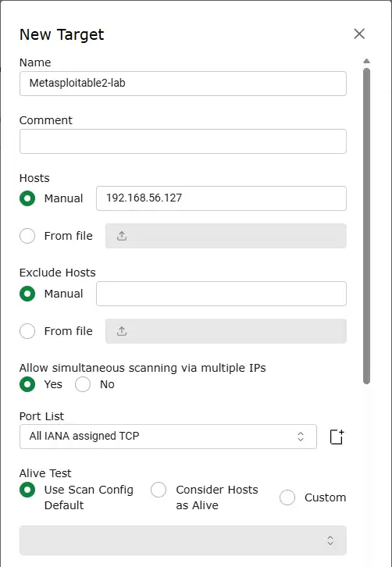This screenshot has height=567, width=392.
Task: Click the Exclude Hosts manual field
Action: click(x=221, y=294)
